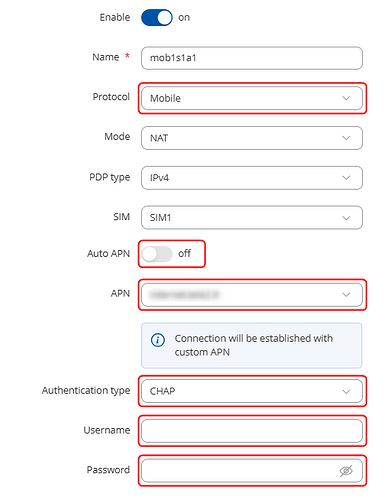
Task: Click the chevron arrow in Protocol field
Action: 346,98
